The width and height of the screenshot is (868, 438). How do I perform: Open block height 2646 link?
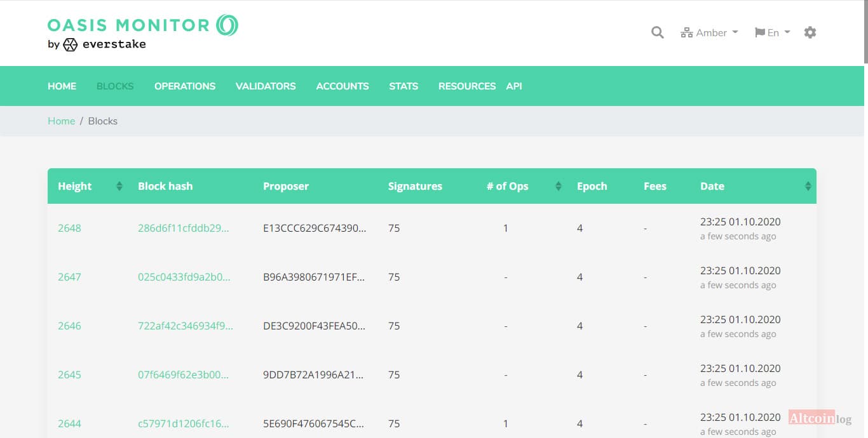69,326
